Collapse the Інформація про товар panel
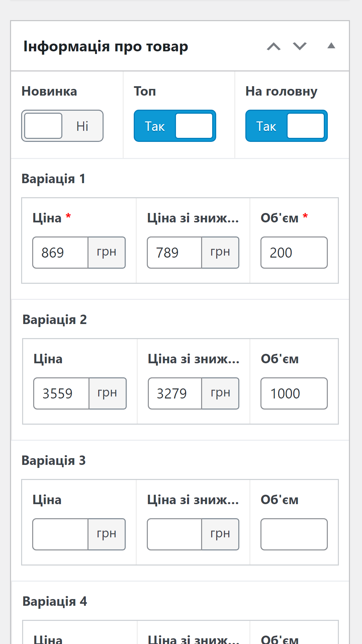Viewport: 362px width, 644px height. point(331,46)
